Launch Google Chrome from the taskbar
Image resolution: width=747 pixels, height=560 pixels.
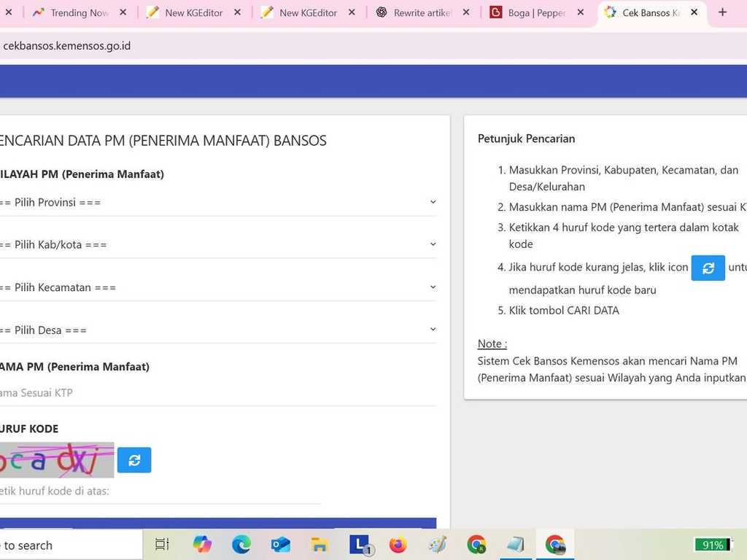(476, 545)
